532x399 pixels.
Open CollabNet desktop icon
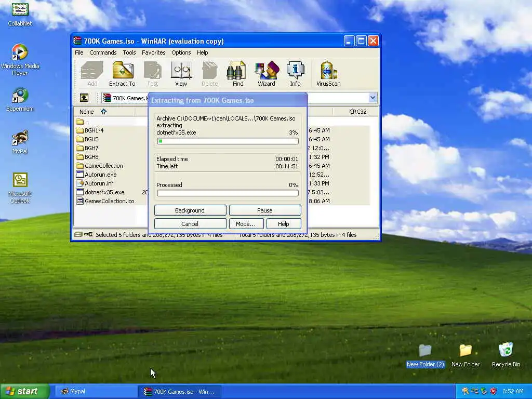click(20, 14)
